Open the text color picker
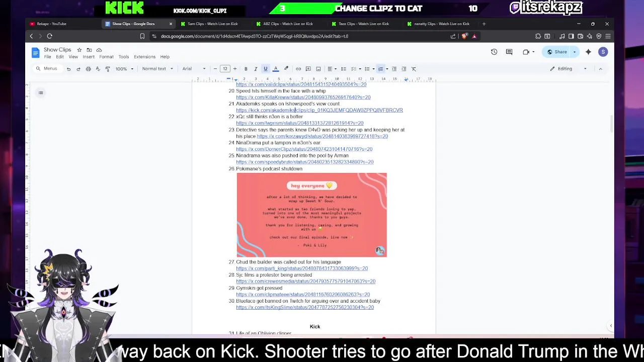 (276, 69)
